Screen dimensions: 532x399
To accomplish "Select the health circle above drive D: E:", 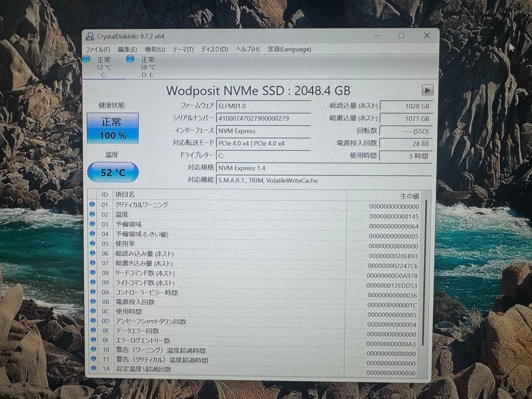I will 130,59.
